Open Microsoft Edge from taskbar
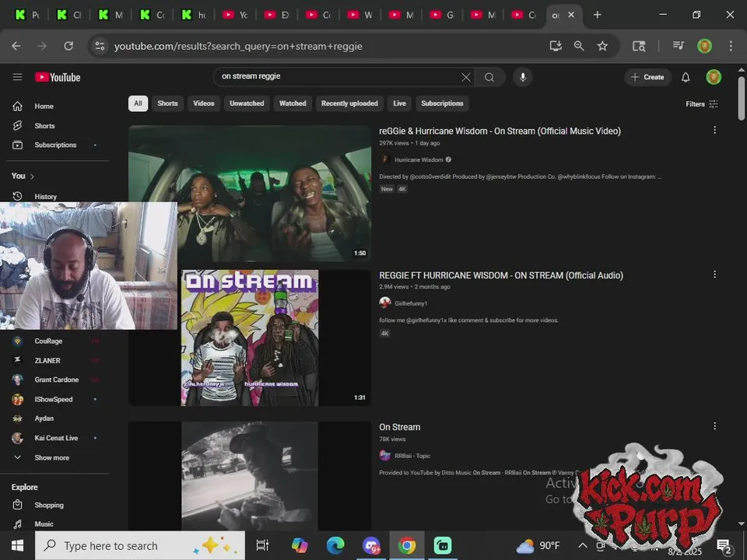 click(335, 546)
